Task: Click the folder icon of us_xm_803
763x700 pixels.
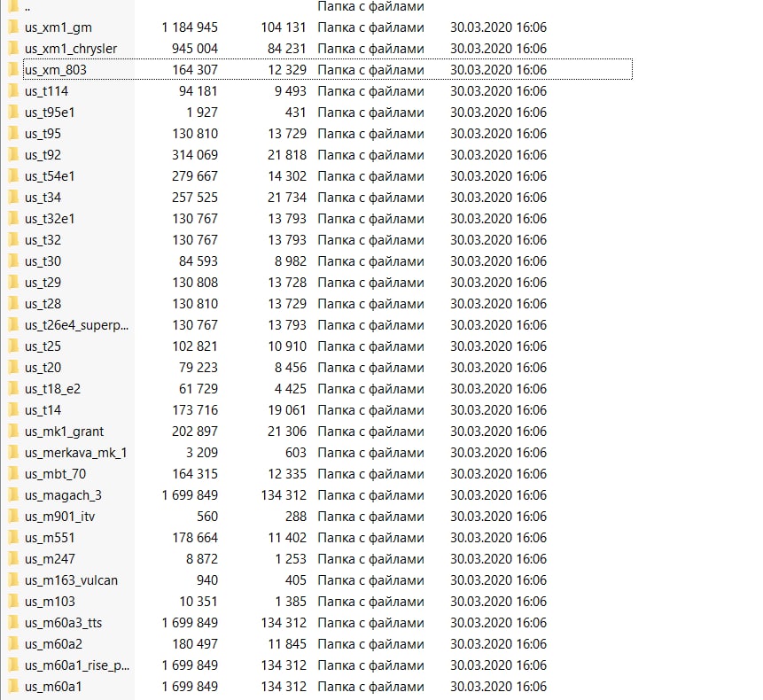Action: click(x=13, y=70)
